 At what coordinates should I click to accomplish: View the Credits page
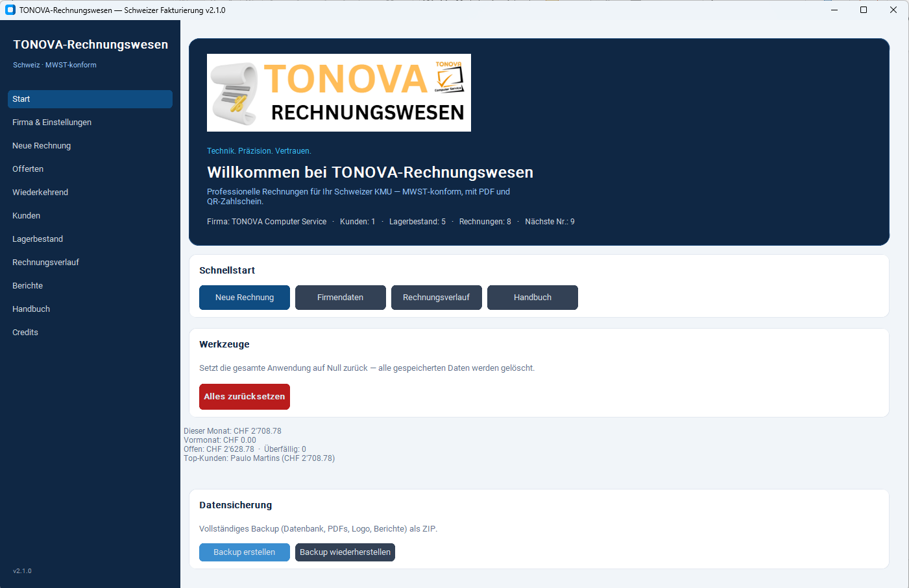tap(90, 333)
